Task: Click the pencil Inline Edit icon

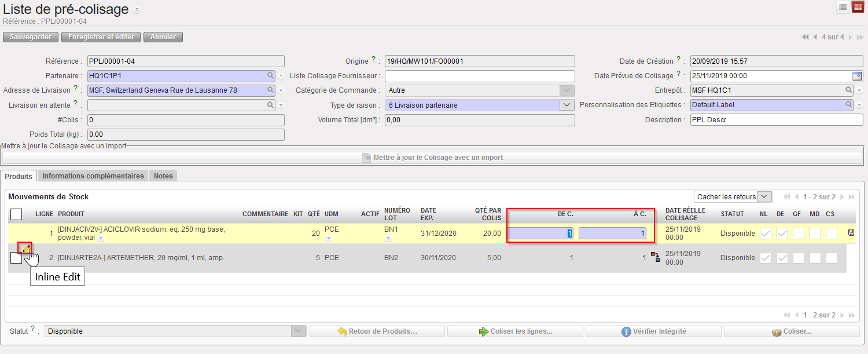Action: (x=26, y=248)
